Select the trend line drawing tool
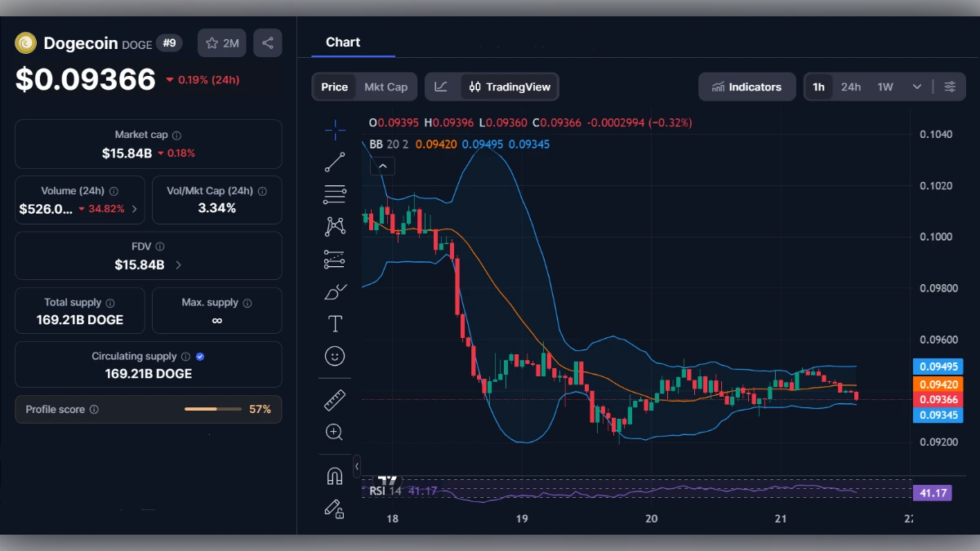 [x=335, y=162]
